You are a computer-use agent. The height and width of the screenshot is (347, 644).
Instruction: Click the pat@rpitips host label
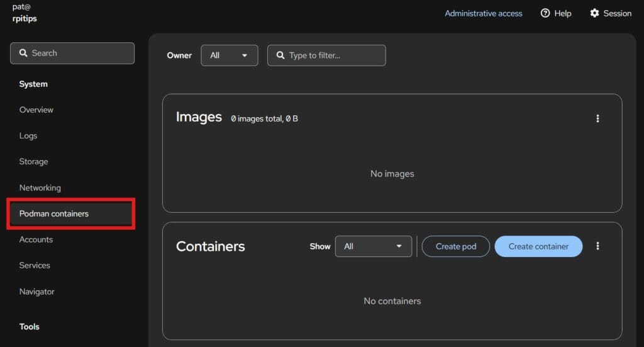click(x=25, y=13)
